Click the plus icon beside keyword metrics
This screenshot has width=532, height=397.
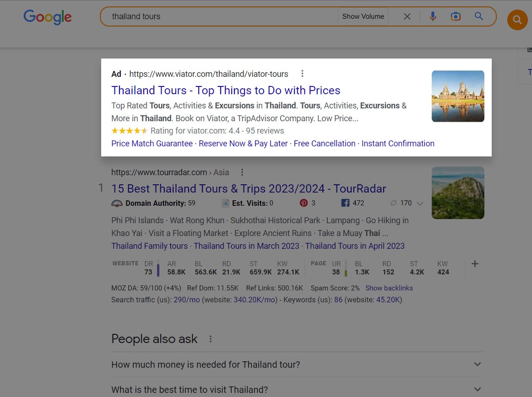[x=475, y=263]
